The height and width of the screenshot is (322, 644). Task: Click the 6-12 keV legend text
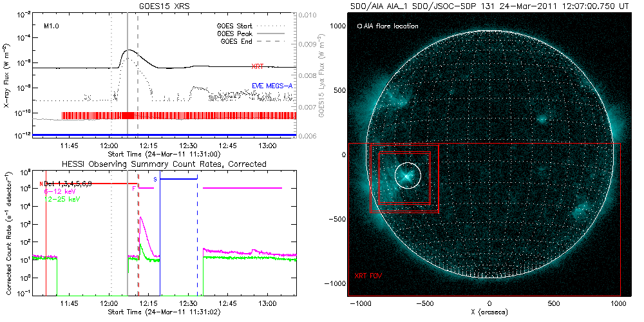(57, 191)
